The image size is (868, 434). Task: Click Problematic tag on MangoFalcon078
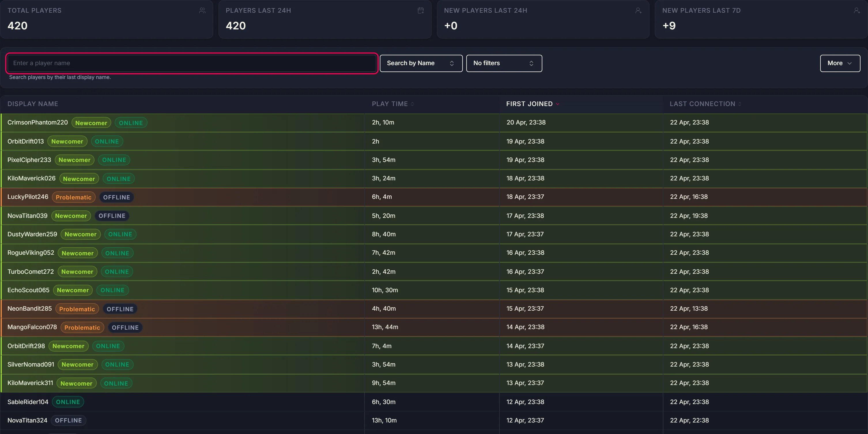pyautogui.click(x=82, y=328)
